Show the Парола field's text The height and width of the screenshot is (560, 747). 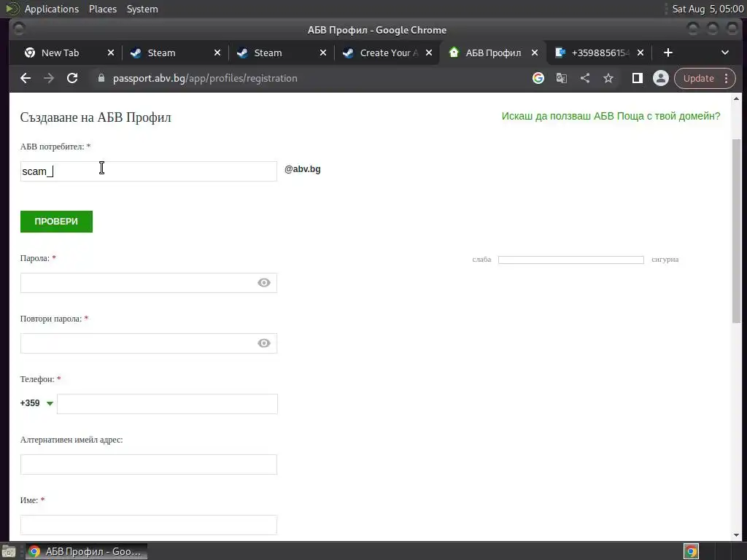click(x=264, y=283)
